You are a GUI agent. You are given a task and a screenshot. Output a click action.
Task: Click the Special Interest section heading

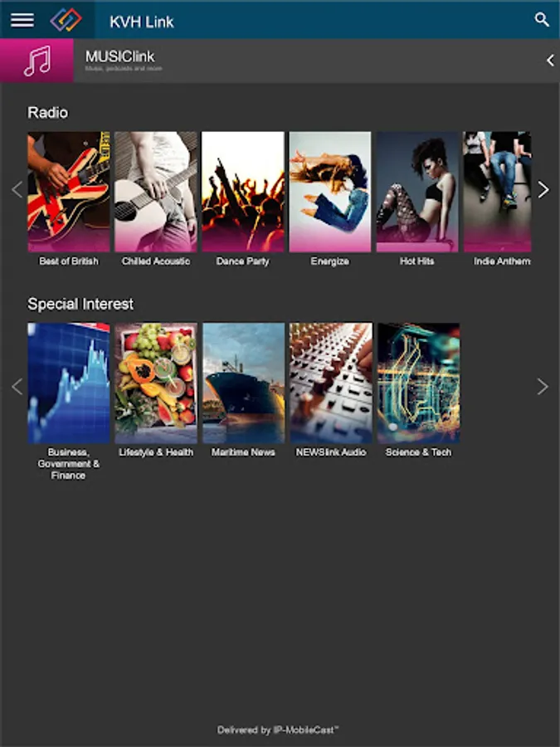(x=80, y=304)
